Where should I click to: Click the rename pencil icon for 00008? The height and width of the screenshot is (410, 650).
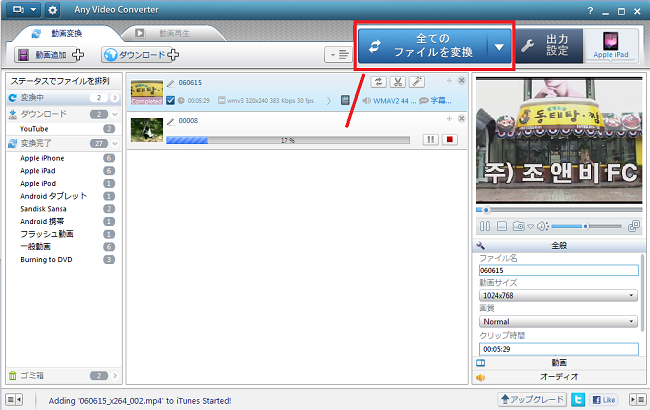pos(171,121)
